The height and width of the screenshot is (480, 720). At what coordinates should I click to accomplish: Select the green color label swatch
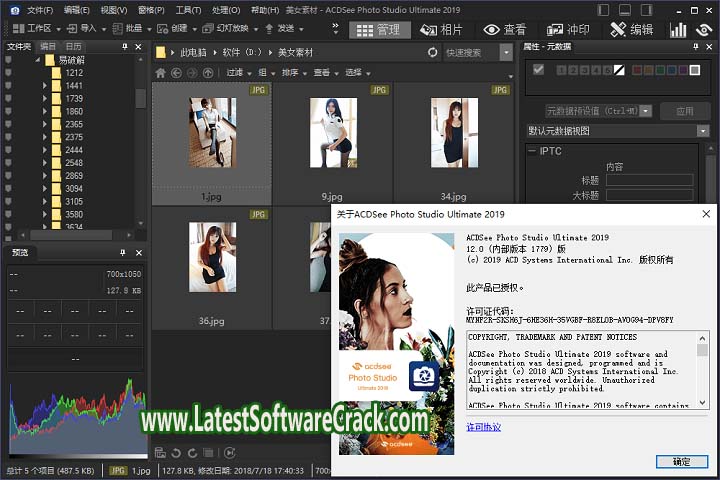660,70
